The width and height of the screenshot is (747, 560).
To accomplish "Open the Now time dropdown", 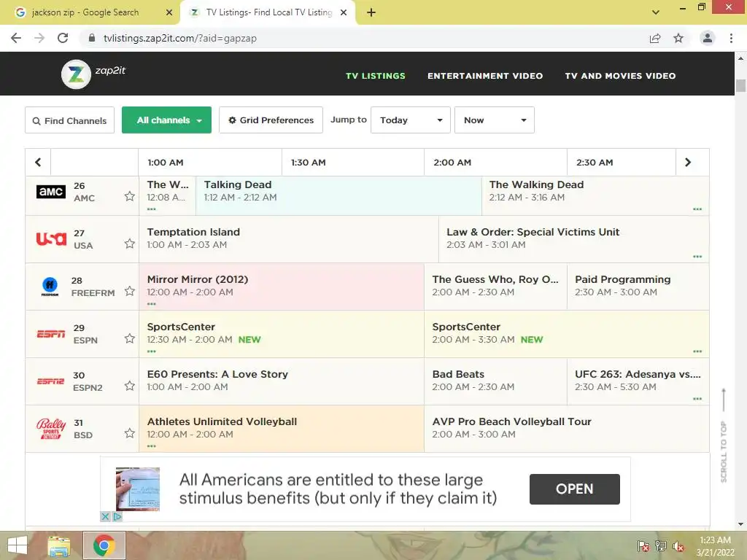I will pyautogui.click(x=495, y=120).
